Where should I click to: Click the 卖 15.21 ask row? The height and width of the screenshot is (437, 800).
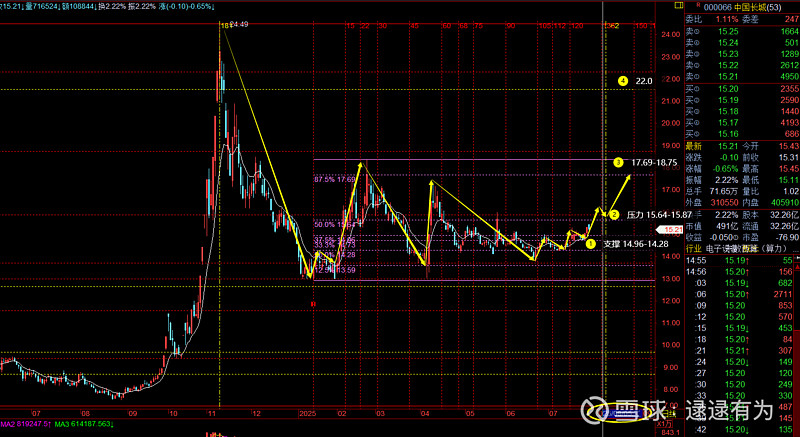tap(741, 76)
